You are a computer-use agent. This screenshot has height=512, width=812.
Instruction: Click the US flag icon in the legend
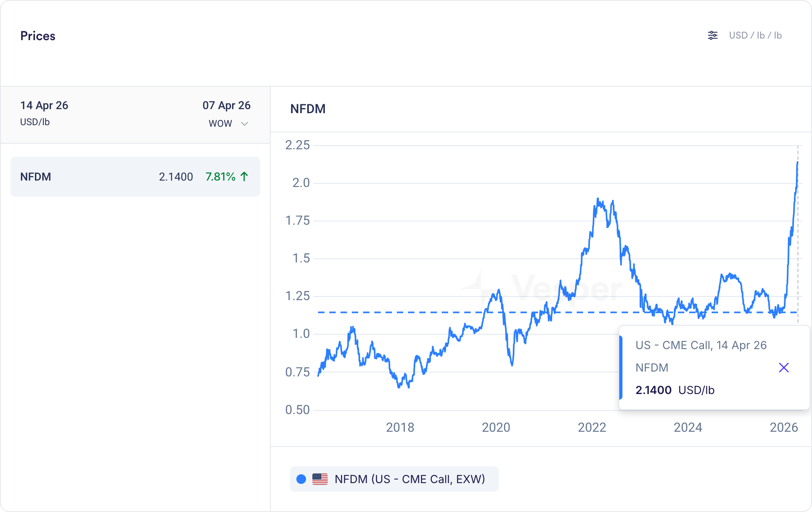coord(320,479)
